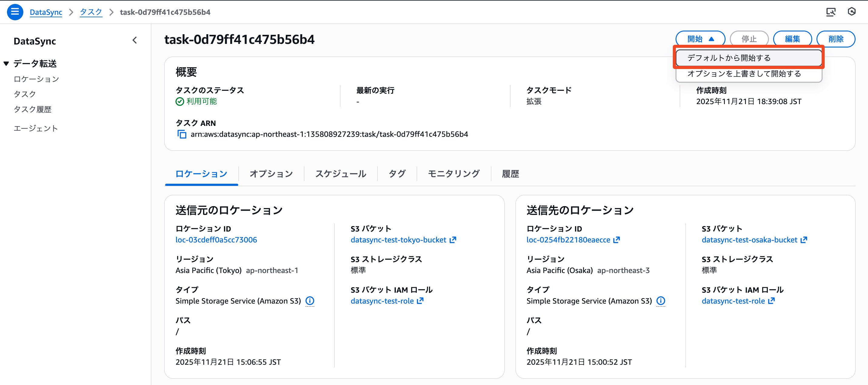868x385 pixels.
Task: Open source location loc-03cdeff0a5cc73006 link
Action: pyautogui.click(x=216, y=240)
